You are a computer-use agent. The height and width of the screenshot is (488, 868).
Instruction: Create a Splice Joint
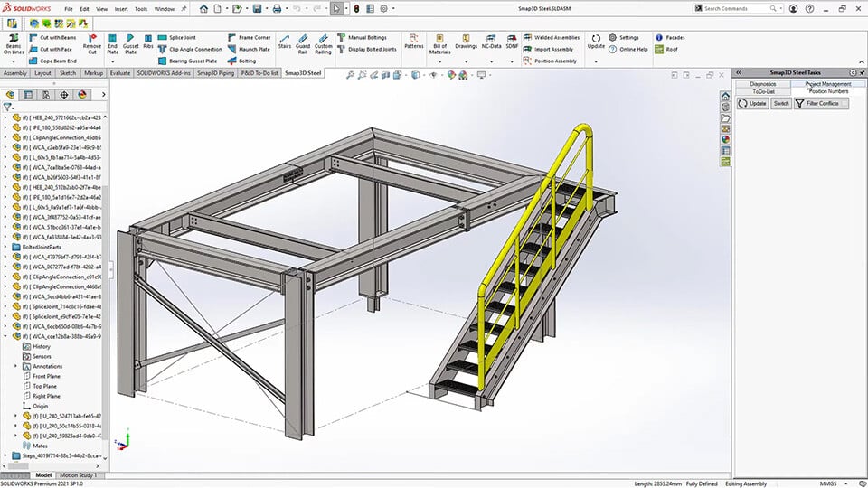click(177, 38)
